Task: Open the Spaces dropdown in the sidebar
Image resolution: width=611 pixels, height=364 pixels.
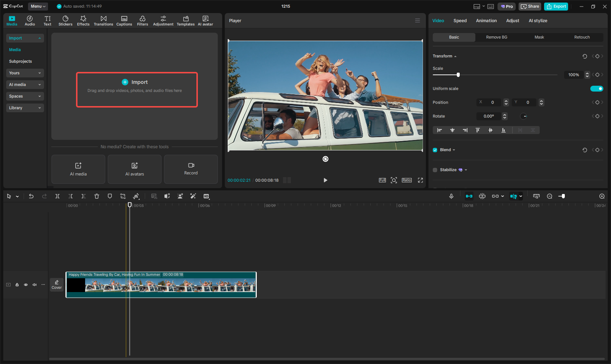Action: [25, 96]
